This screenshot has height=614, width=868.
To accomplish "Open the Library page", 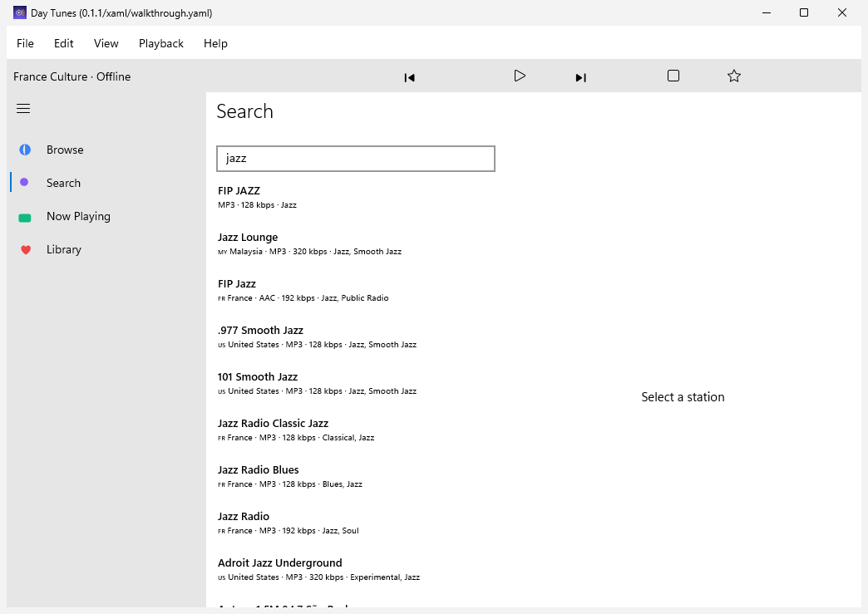I will pyautogui.click(x=64, y=249).
